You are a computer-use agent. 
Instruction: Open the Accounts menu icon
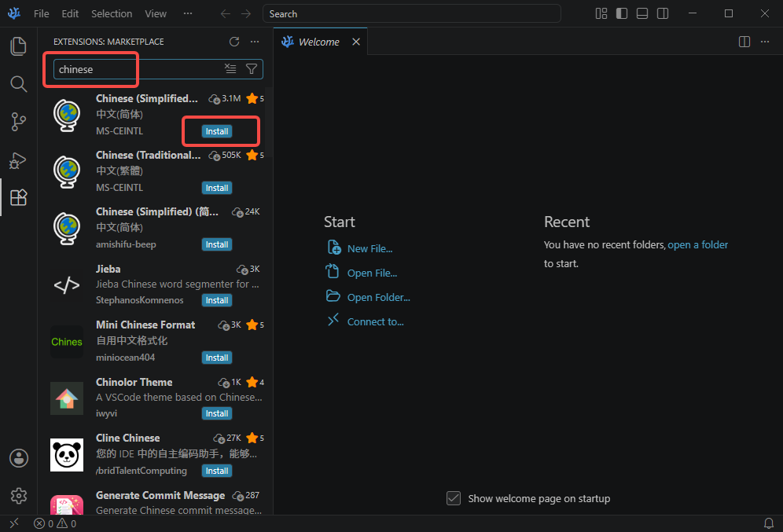click(x=19, y=457)
